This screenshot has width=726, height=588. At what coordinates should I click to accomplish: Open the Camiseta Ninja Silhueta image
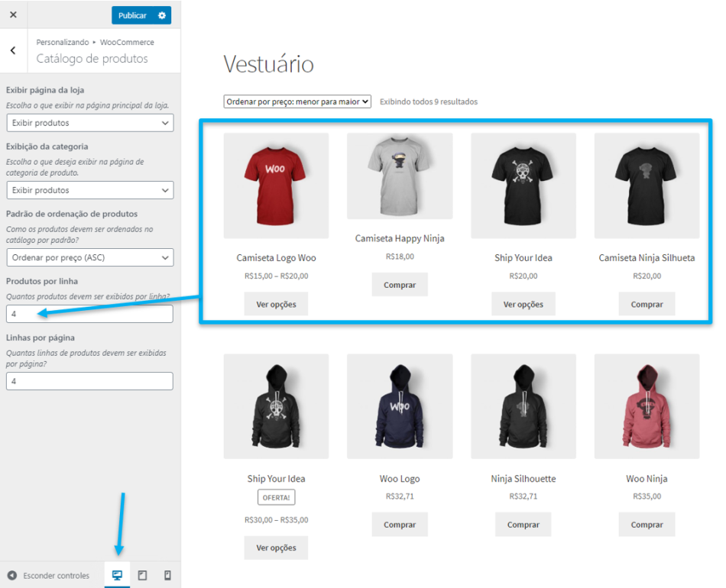[x=647, y=186]
